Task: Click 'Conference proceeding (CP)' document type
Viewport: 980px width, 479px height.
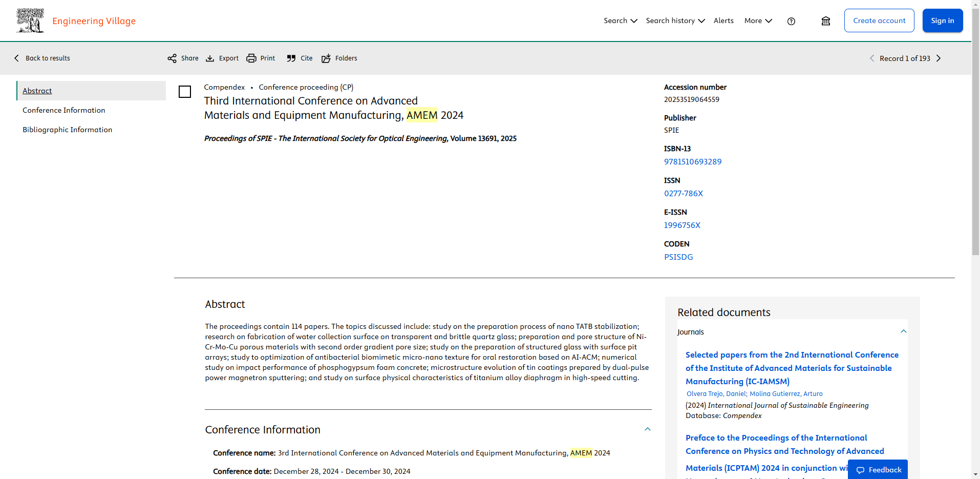Action: click(306, 87)
